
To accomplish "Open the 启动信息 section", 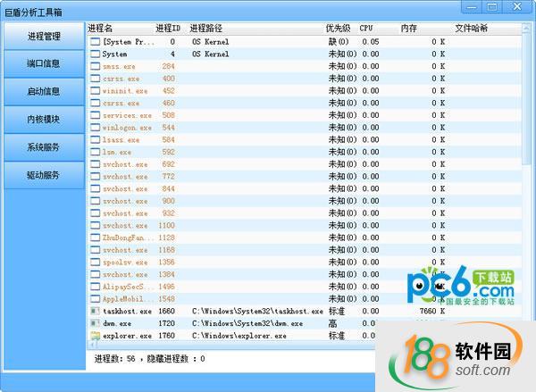I will click(x=44, y=92).
